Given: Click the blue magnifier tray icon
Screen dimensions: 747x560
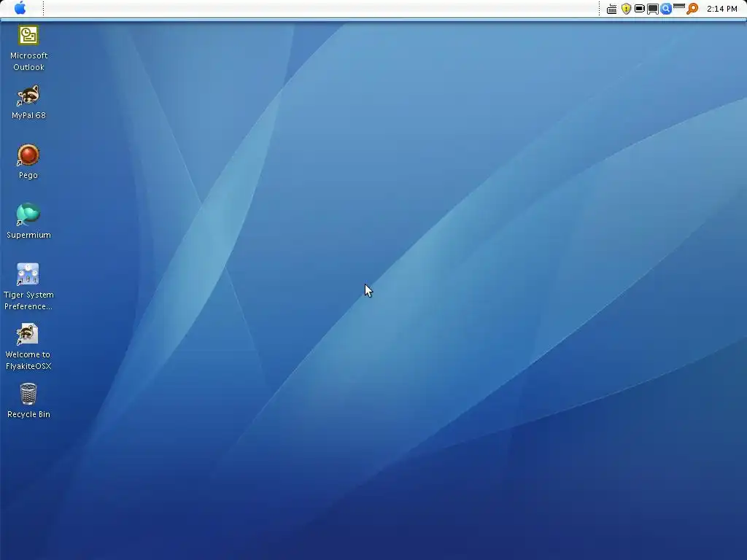Looking at the screenshot, I should coord(666,9).
